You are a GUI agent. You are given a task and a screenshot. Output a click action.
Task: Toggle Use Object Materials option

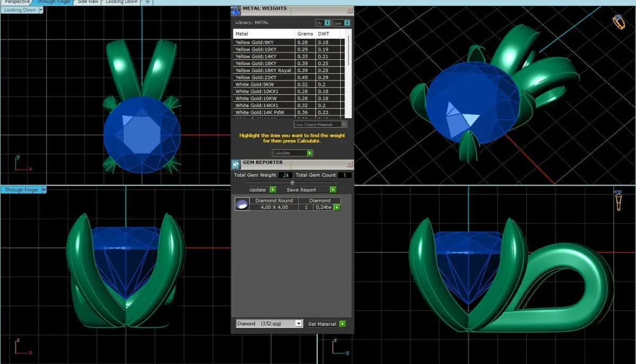pyautogui.click(x=320, y=125)
